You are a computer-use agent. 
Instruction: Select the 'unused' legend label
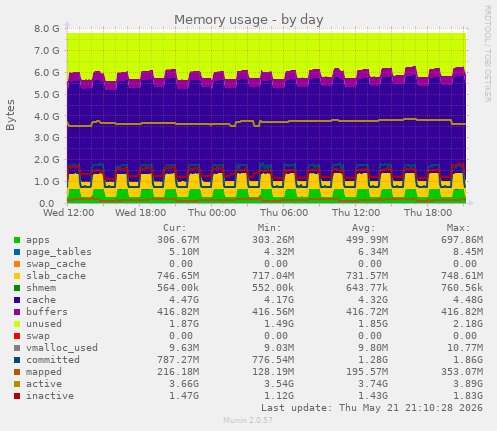tap(44, 324)
